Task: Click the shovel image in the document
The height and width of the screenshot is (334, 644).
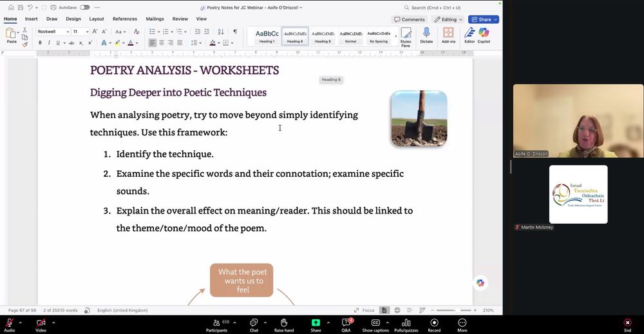Action: click(x=419, y=119)
